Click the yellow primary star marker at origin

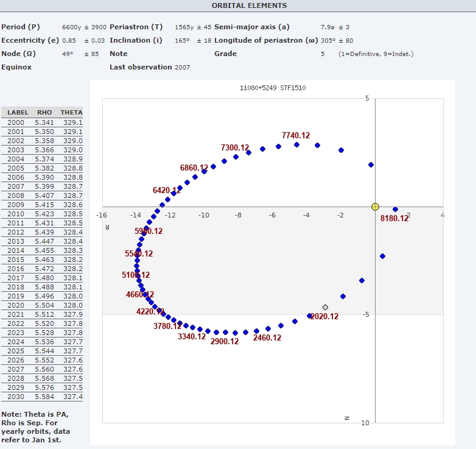pos(375,207)
